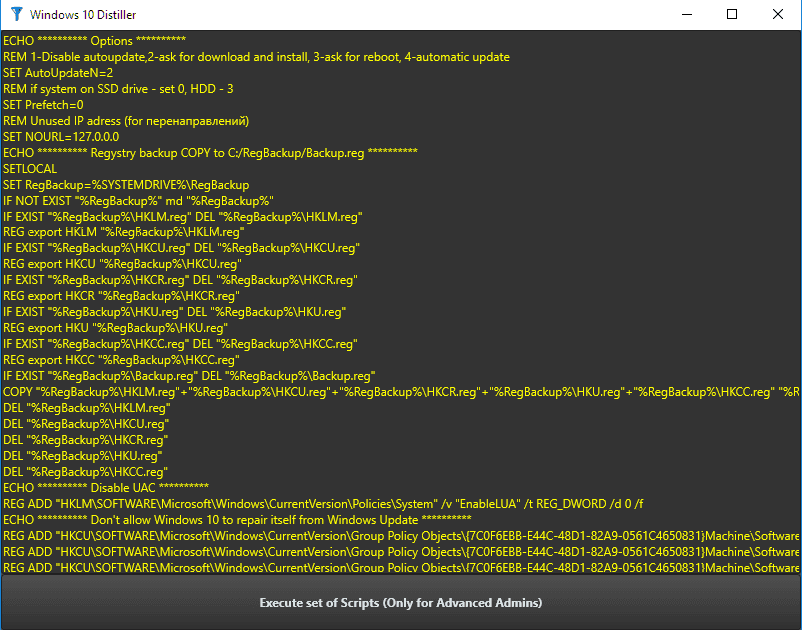Image resolution: width=802 pixels, height=630 pixels.
Task: Click the 'REG export HKCR' line
Action: tap(121, 296)
